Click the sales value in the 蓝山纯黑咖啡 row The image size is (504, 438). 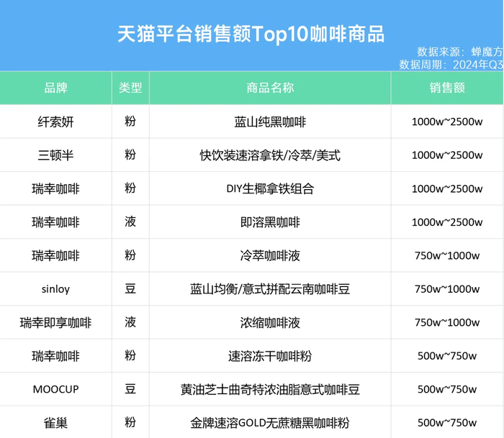(447, 122)
